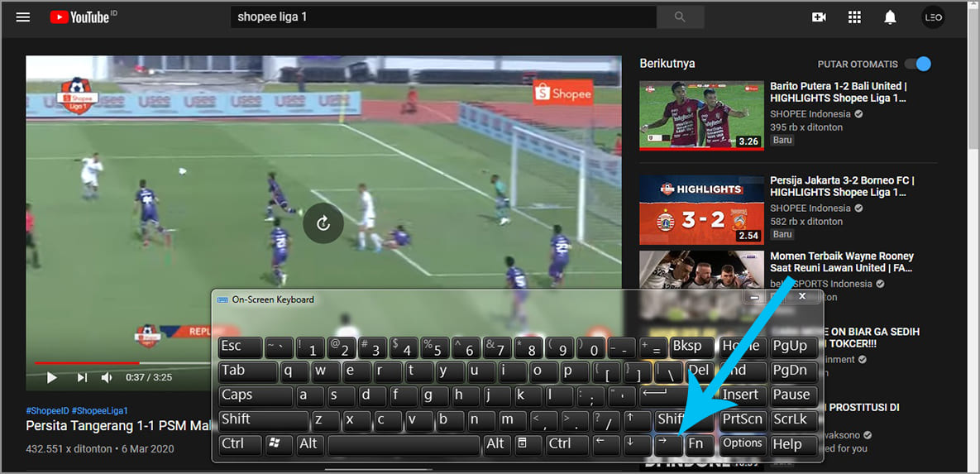Open the YouTube hamburger menu
The image size is (980, 474).
[x=23, y=17]
